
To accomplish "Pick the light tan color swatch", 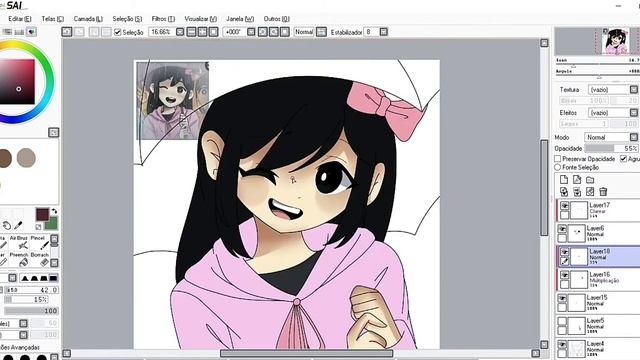I will pyautogui.click(x=26, y=158).
